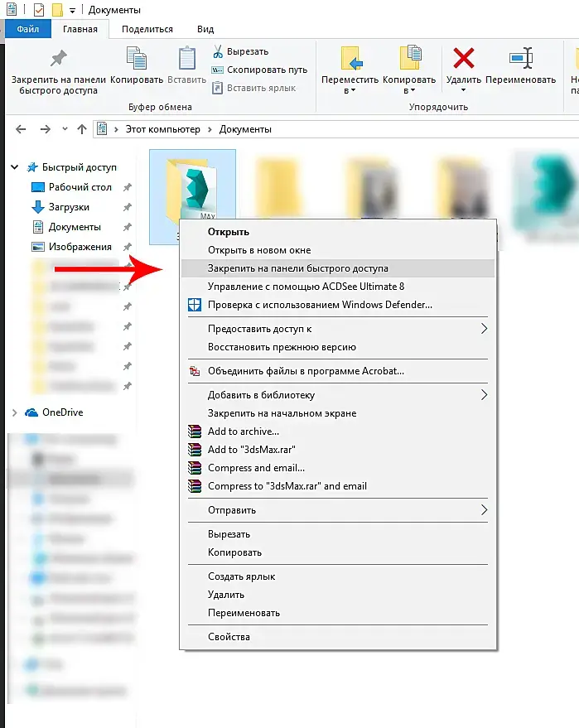Image resolution: width=579 pixels, height=728 pixels.
Task: Click the title bar new folder icon
Action: pyautogui.click(x=57, y=10)
